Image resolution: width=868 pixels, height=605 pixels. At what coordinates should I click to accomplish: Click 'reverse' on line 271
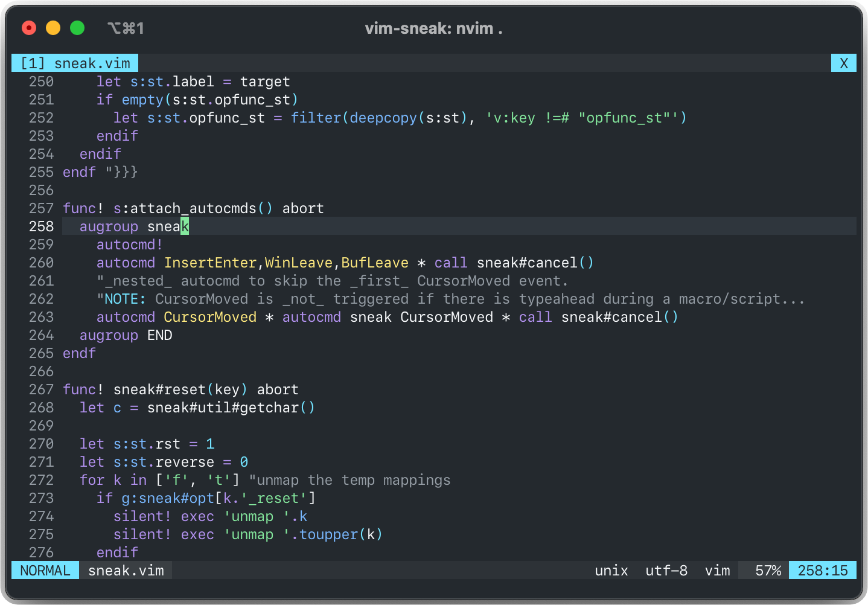185,462
